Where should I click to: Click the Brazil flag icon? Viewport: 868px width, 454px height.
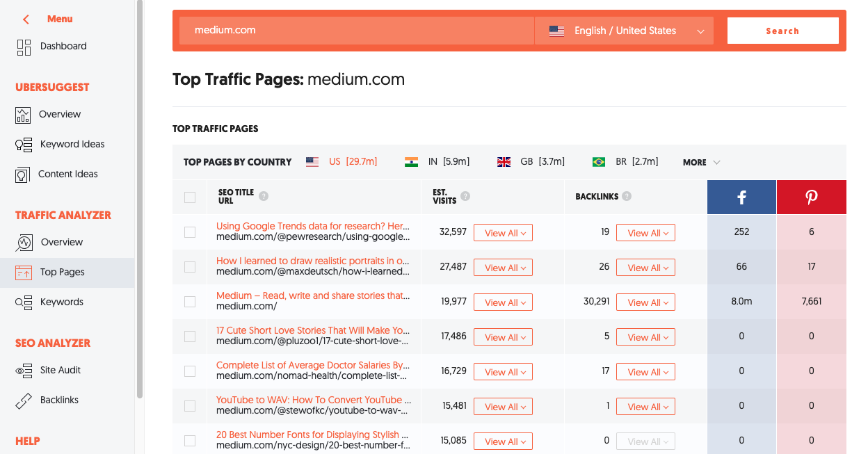(x=599, y=162)
